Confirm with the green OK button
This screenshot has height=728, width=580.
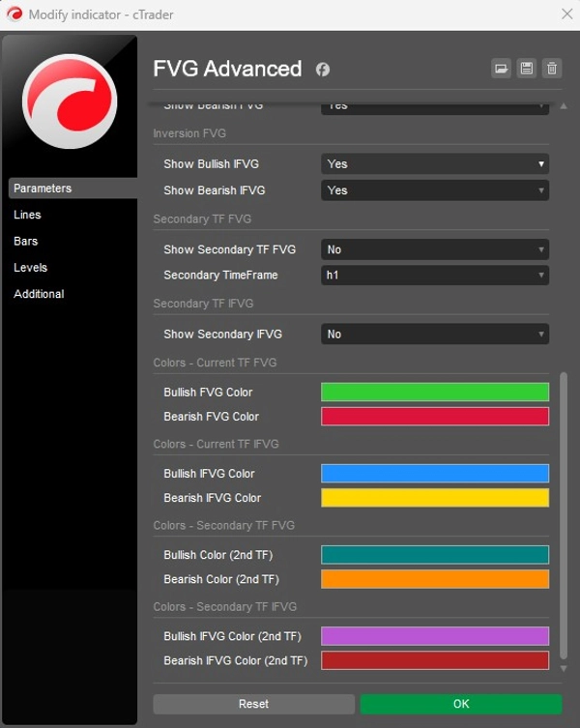click(x=461, y=704)
